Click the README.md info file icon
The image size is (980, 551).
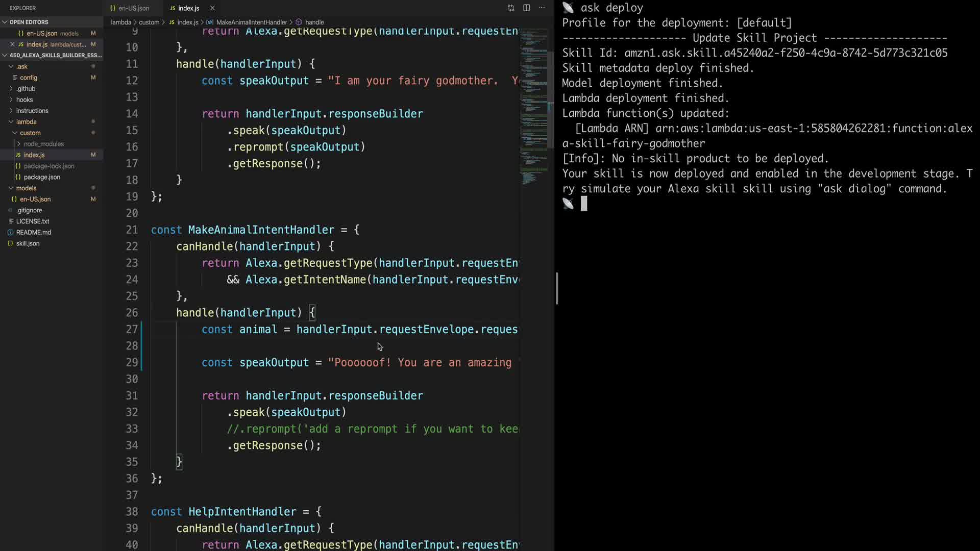[x=10, y=232]
